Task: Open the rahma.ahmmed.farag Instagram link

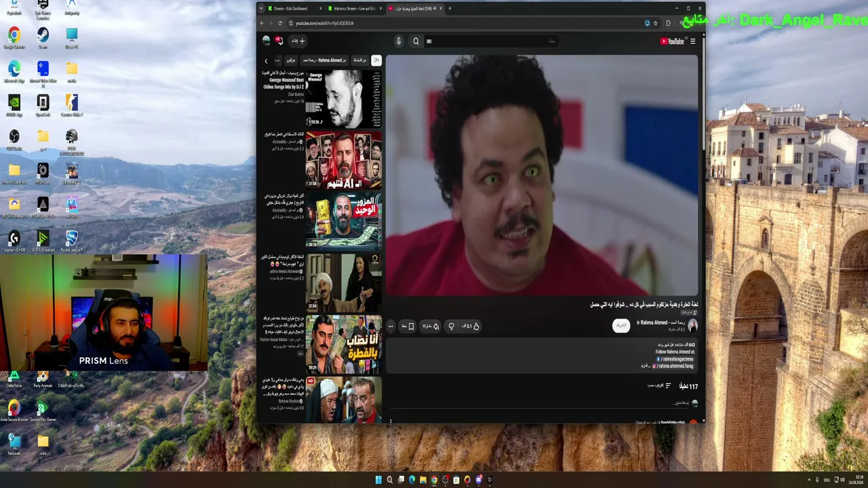Action: pyautogui.click(x=675, y=366)
